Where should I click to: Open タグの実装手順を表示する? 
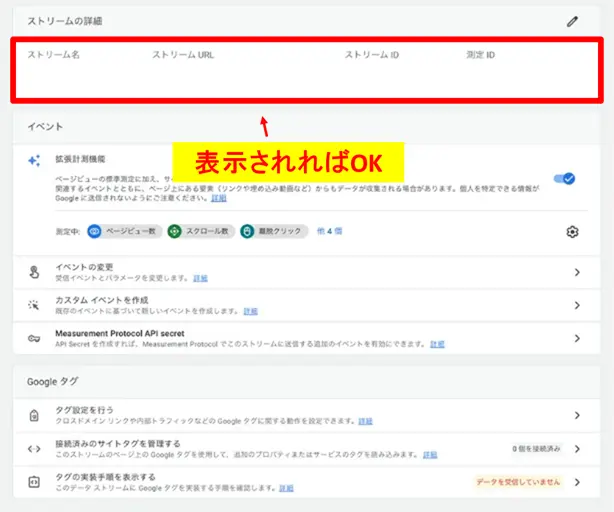tap(307, 482)
